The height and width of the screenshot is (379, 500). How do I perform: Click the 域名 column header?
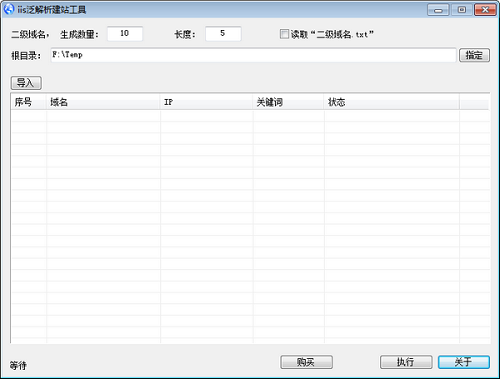pyautogui.click(x=103, y=102)
